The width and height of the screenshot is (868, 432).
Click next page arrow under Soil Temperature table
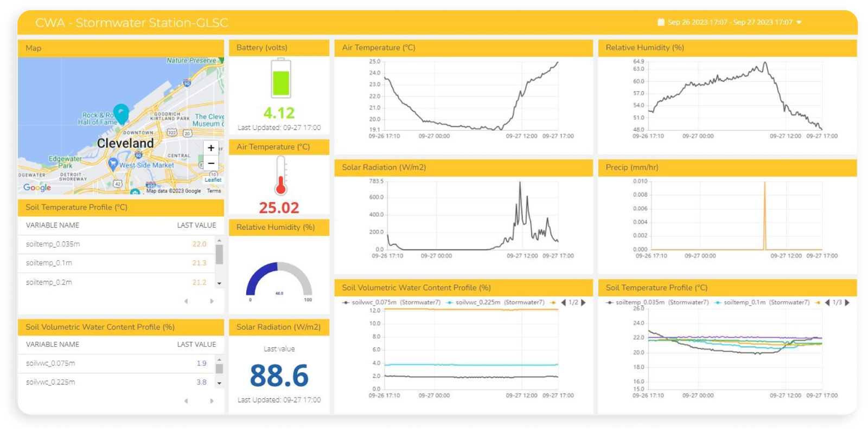point(212,301)
